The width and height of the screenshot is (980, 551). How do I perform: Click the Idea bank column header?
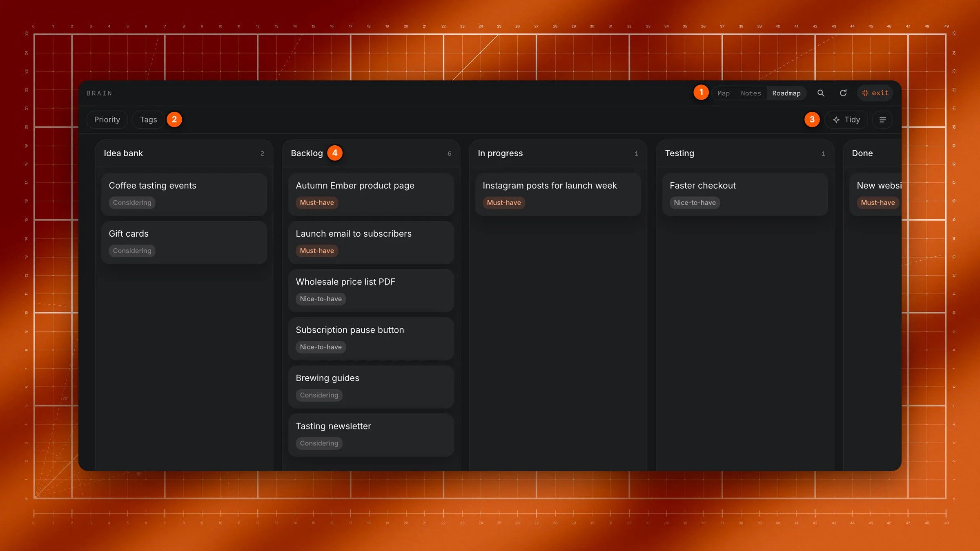[x=184, y=153]
